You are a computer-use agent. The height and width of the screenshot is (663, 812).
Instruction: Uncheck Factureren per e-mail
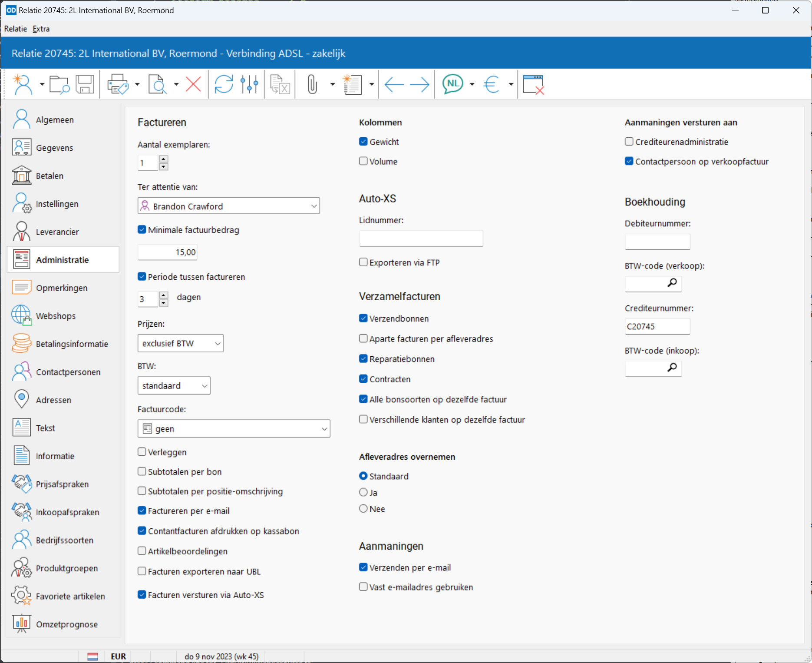pyautogui.click(x=142, y=511)
